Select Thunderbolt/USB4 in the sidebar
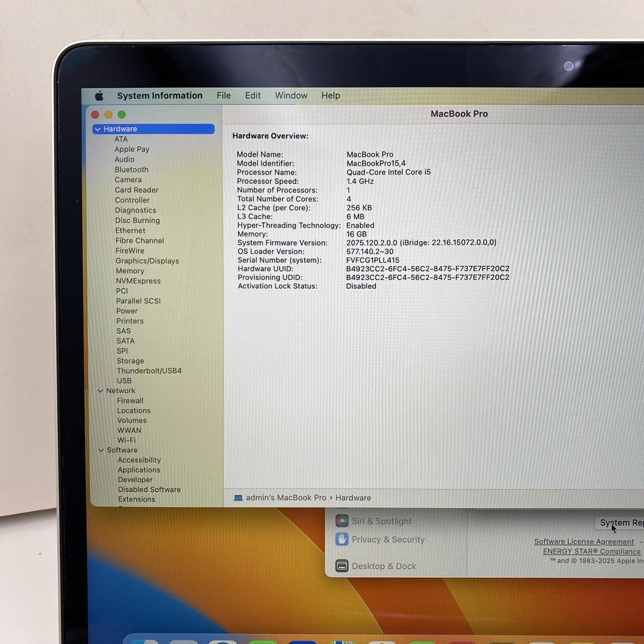The width and height of the screenshot is (644, 644). (149, 371)
